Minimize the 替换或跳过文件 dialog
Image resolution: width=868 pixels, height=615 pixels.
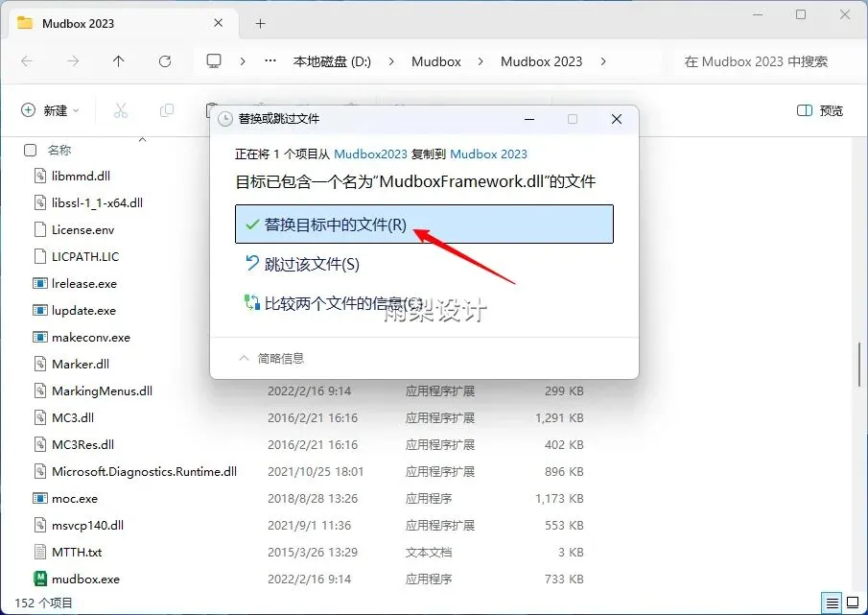[529, 118]
